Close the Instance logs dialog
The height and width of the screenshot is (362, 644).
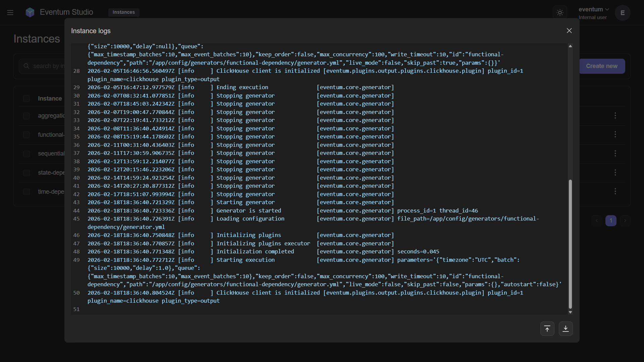click(x=569, y=31)
